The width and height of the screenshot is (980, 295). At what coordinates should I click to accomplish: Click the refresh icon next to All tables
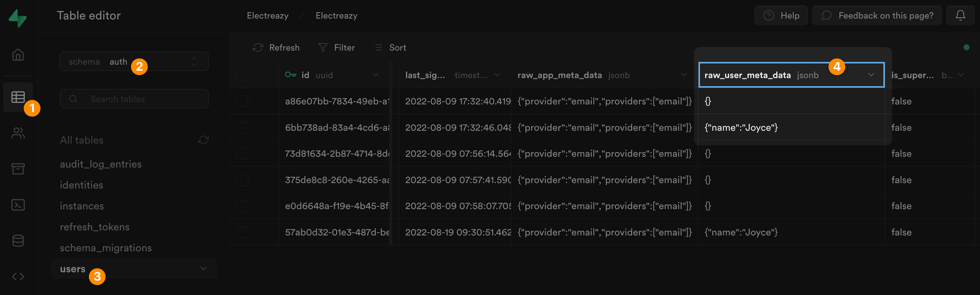tap(204, 140)
